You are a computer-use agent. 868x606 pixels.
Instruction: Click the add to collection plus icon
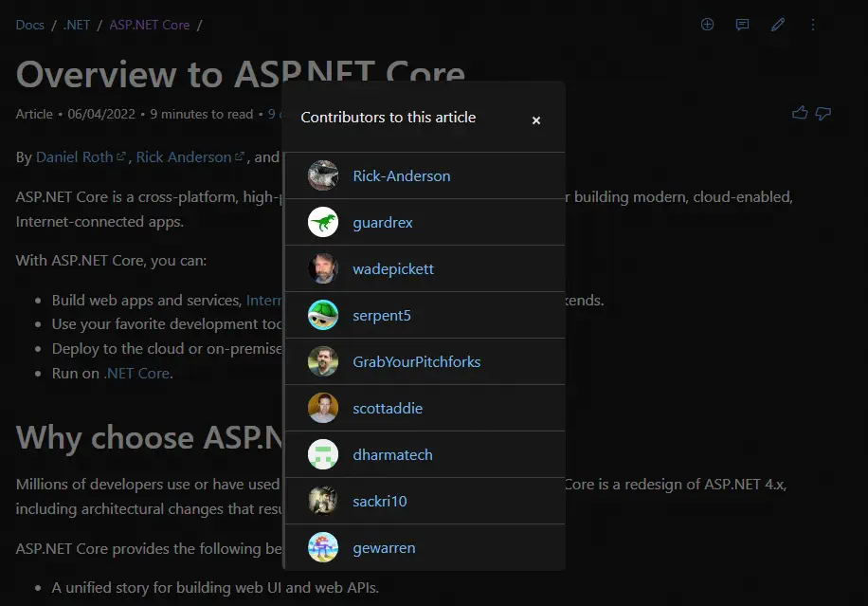pyautogui.click(x=707, y=25)
